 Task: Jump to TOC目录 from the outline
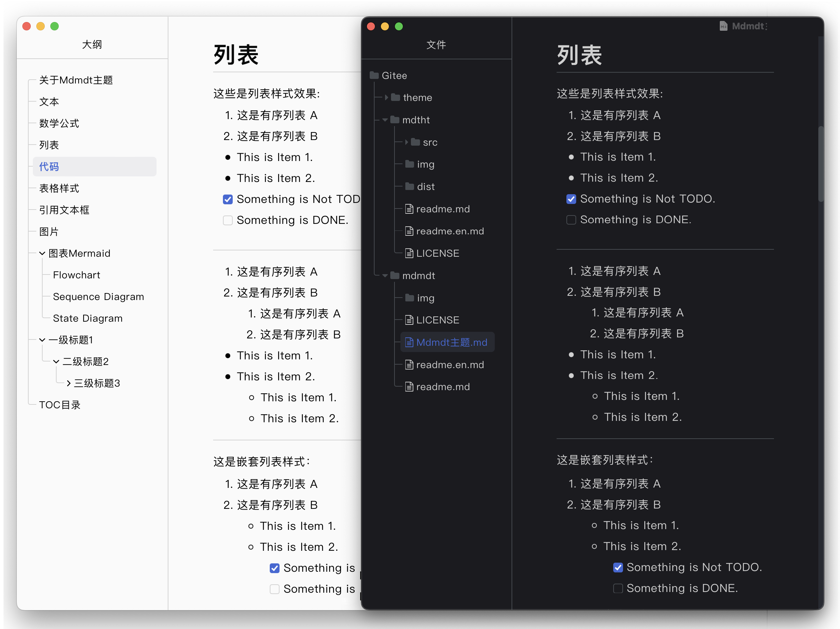click(59, 405)
